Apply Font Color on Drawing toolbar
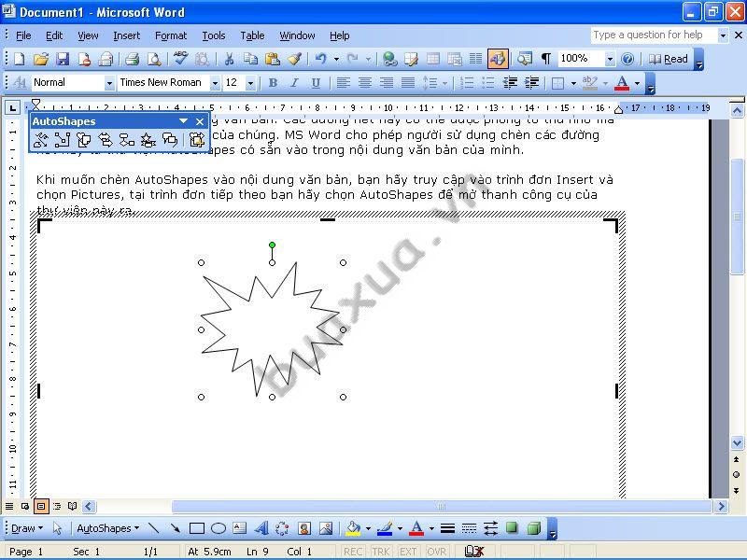This screenshot has width=747, height=560. click(416, 528)
